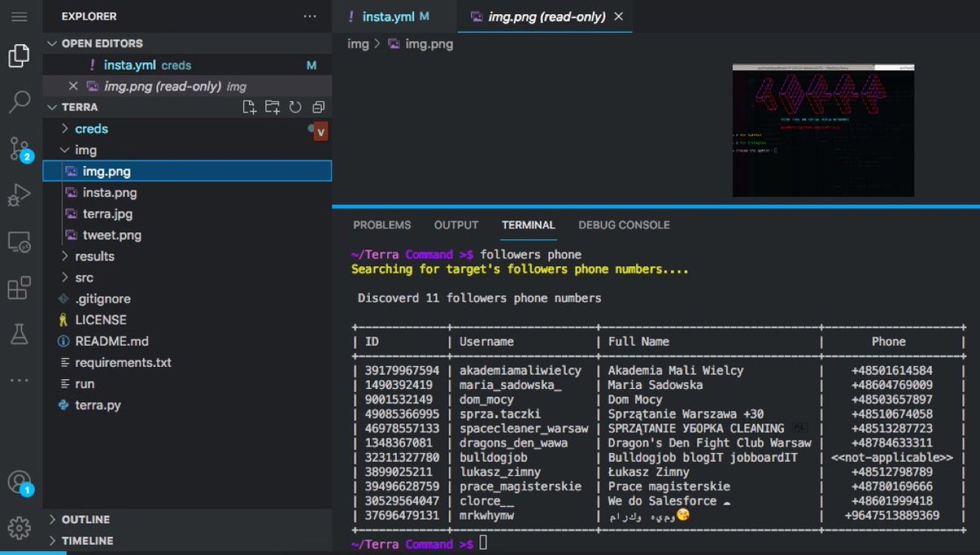Click the terminal prompt cursor line

click(x=483, y=544)
